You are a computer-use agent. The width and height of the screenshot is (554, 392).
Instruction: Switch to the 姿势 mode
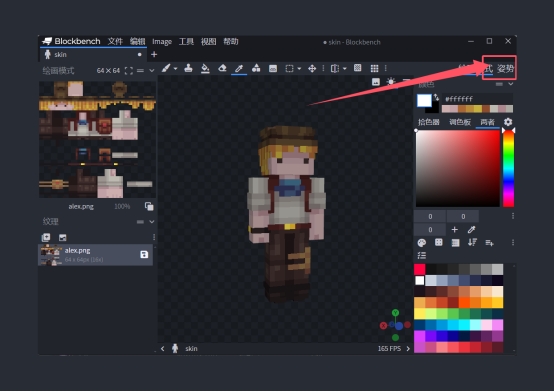click(505, 69)
